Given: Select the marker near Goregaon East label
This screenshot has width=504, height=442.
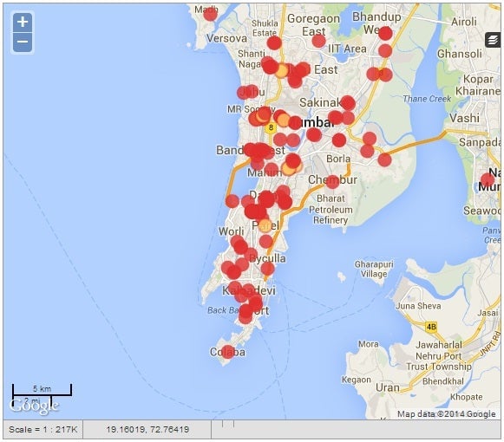Looking at the screenshot, I should pyautogui.click(x=318, y=41).
